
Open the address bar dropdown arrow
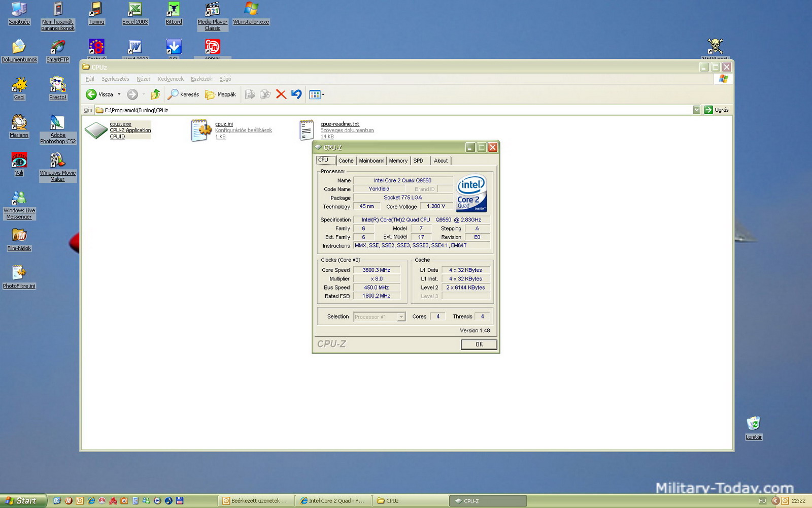(x=696, y=110)
